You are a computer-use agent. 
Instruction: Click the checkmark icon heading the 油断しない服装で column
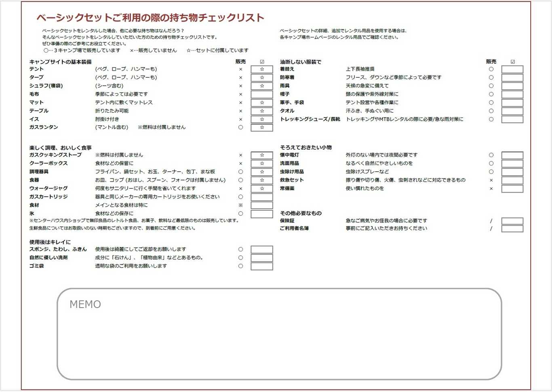click(512, 62)
